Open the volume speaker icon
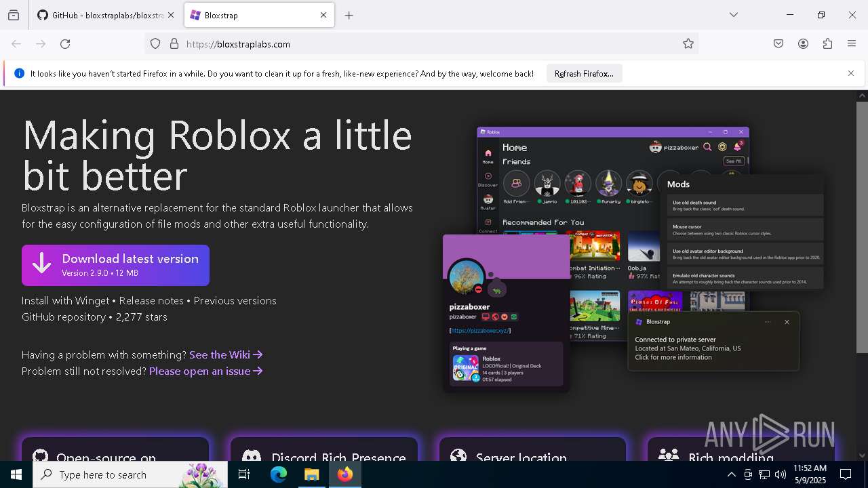This screenshot has width=868, height=488. 781,474
